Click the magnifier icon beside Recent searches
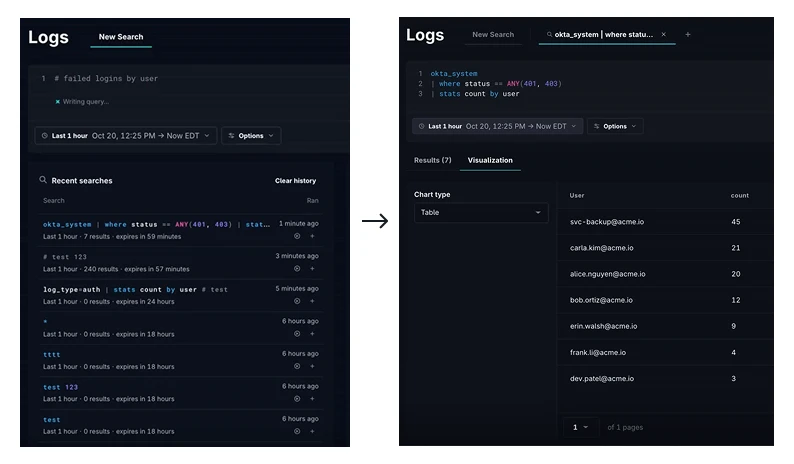This screenshot has width=794, height=464. click(x=43, y=180)
